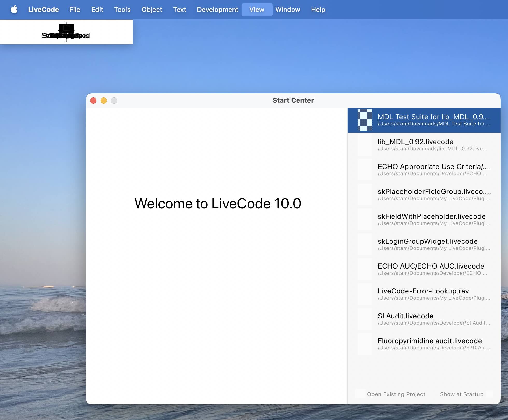The image size is (508, 420).
Task: Open the Apple menu
Action: [x=14, y=9]
